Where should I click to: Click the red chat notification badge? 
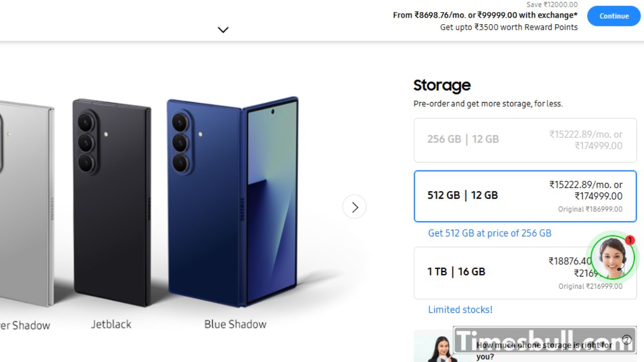pyautogui.click(x=630, y=240)
